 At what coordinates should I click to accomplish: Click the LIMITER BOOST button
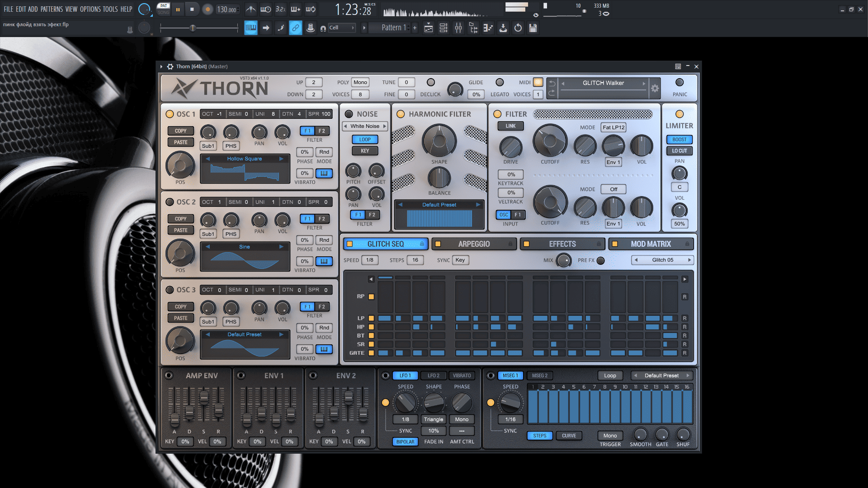click(679, 140)
